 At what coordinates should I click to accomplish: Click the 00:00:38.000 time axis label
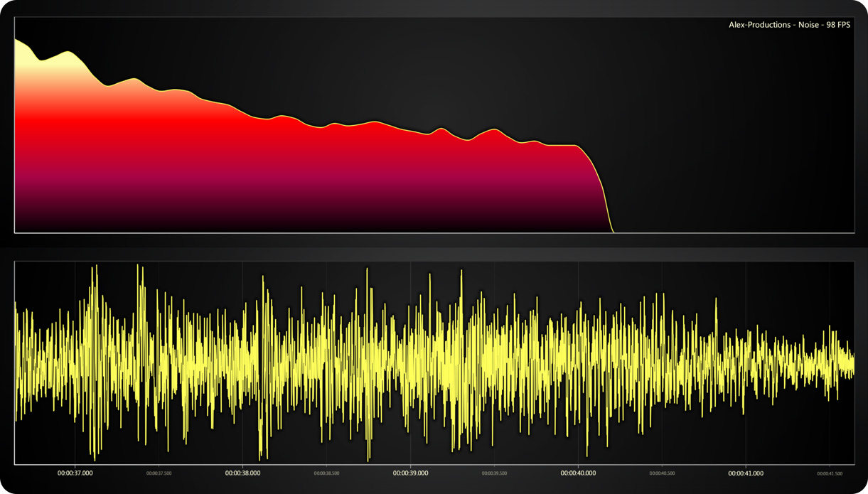pos(242,473)
